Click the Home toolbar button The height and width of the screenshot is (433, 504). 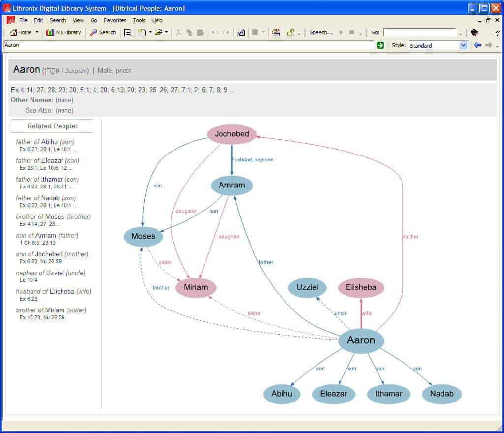click(x=21, y=32)
